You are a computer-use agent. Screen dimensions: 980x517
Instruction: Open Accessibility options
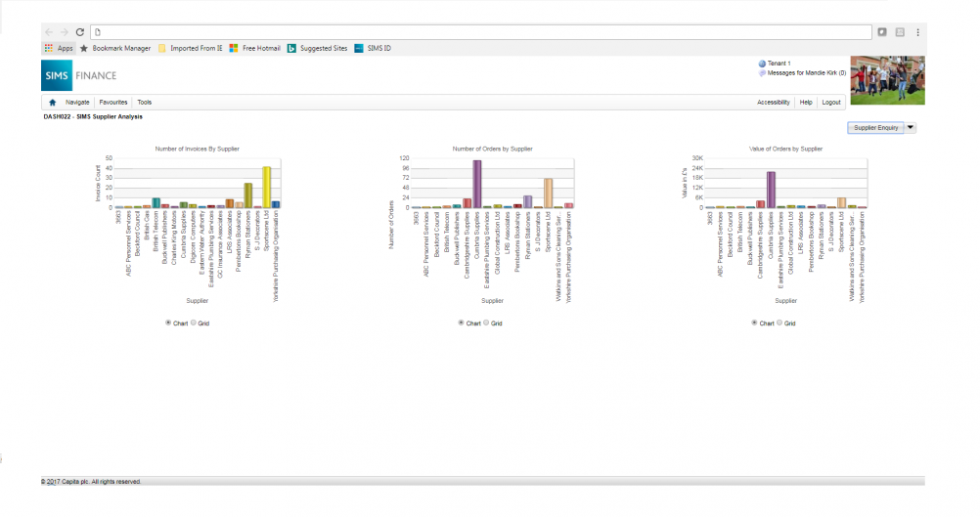773,103
